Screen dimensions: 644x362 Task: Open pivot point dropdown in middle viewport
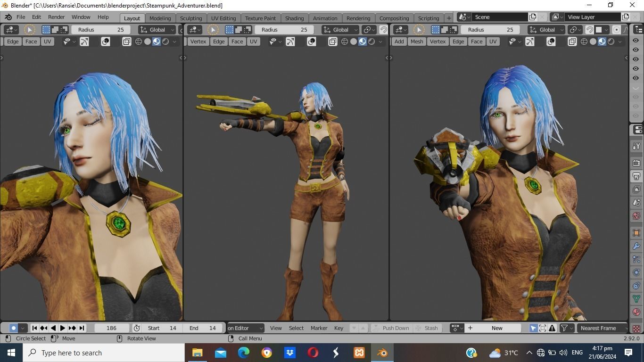[x=369, y=30]
